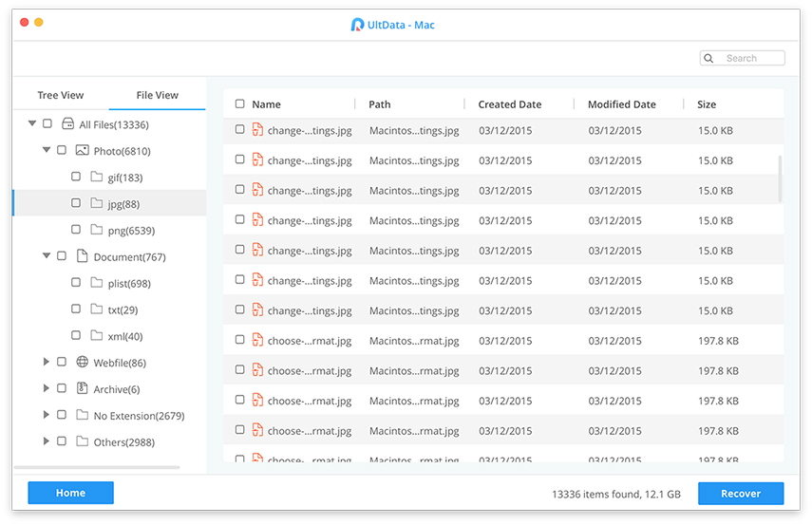The image size is (812, 525).
Task: Click the Others folder icon
Action: (x=82, y=441)
